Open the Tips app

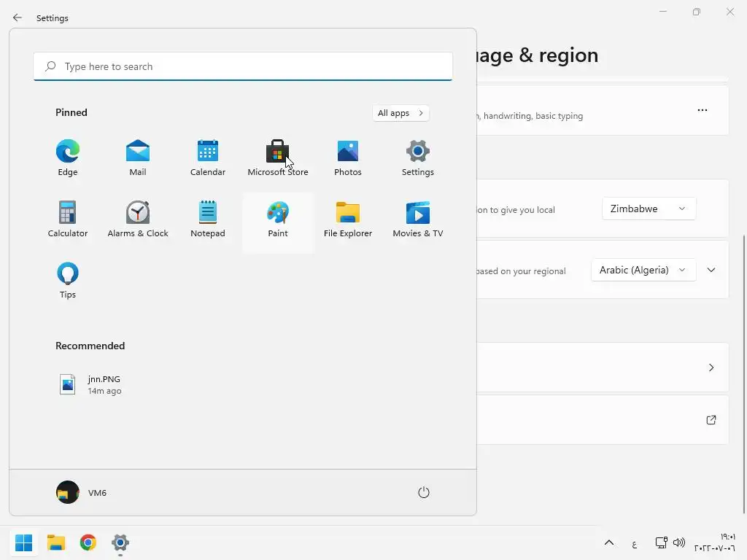point(68,281)
